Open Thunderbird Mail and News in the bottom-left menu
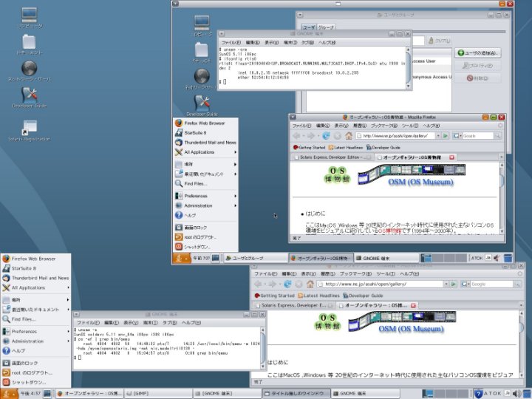This screenshot has width=532, height=399. coord(36,278)
